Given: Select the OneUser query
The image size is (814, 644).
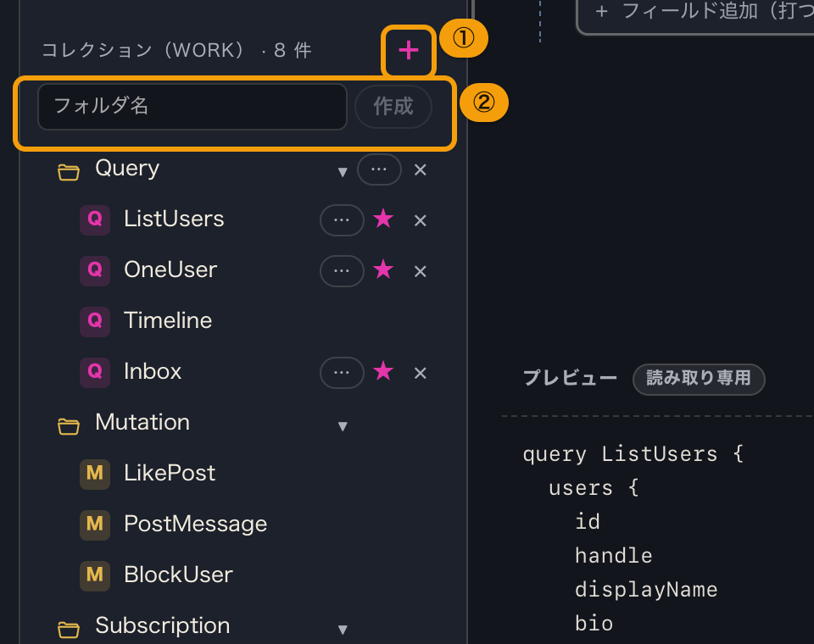Looking at the screenshot, I should point(170,269).
